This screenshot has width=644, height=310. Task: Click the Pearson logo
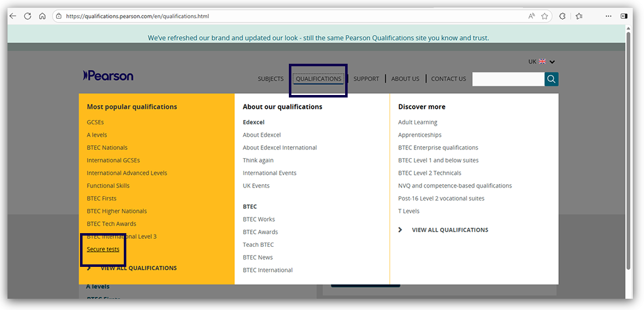[x=108, y=76]
